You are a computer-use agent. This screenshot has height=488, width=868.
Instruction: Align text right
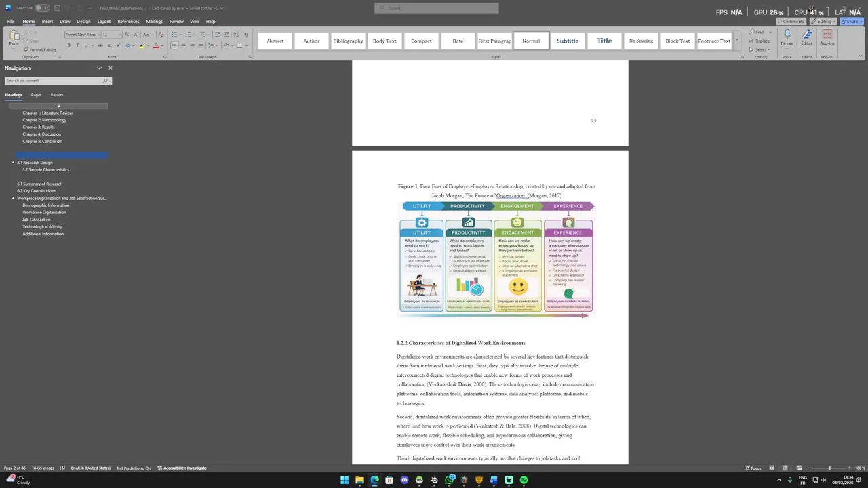click(x=192, y=45)
